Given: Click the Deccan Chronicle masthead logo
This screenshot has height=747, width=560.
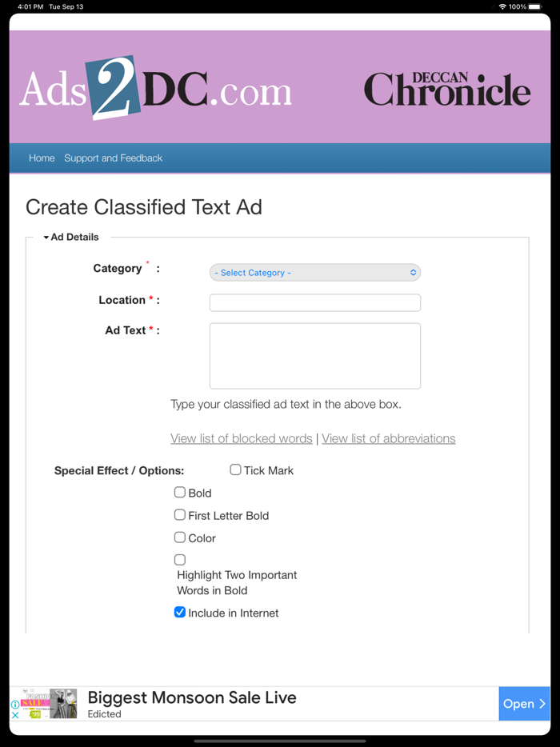Looking at the screenshot, I should coord(446,88).
